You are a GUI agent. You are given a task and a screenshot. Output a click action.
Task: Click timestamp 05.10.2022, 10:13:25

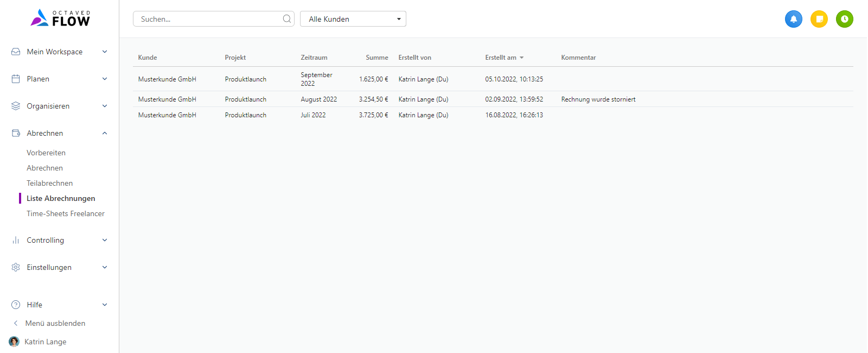pyautogui.click(x=514, y=79)
